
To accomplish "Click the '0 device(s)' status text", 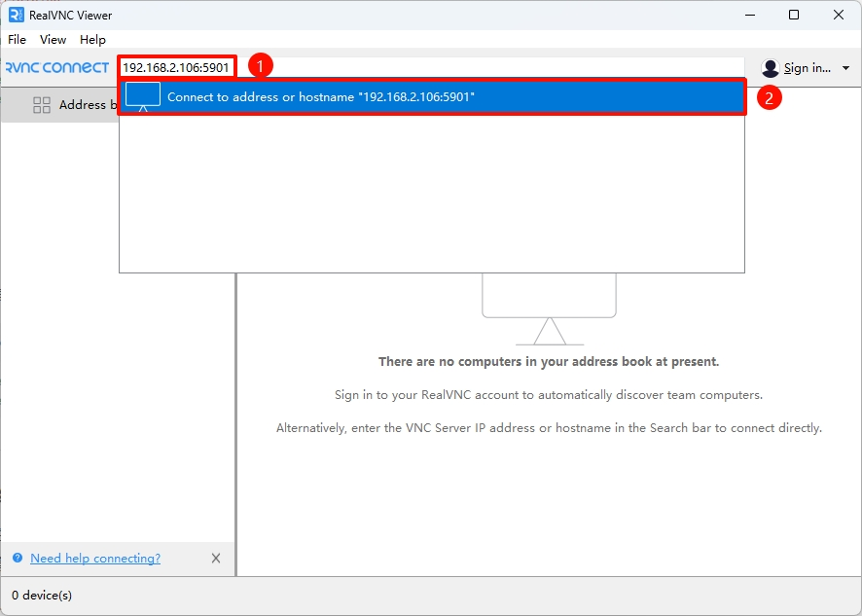I will (42, 596).
